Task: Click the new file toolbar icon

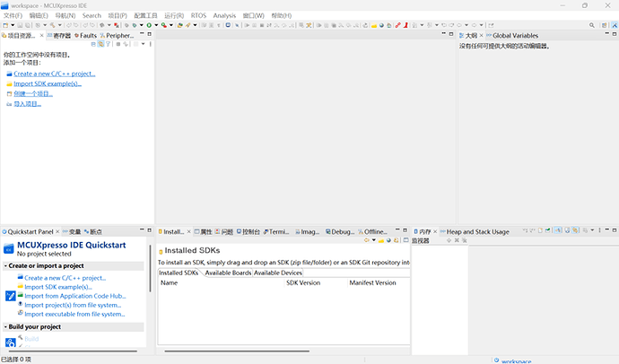Action: coord(5,25)
